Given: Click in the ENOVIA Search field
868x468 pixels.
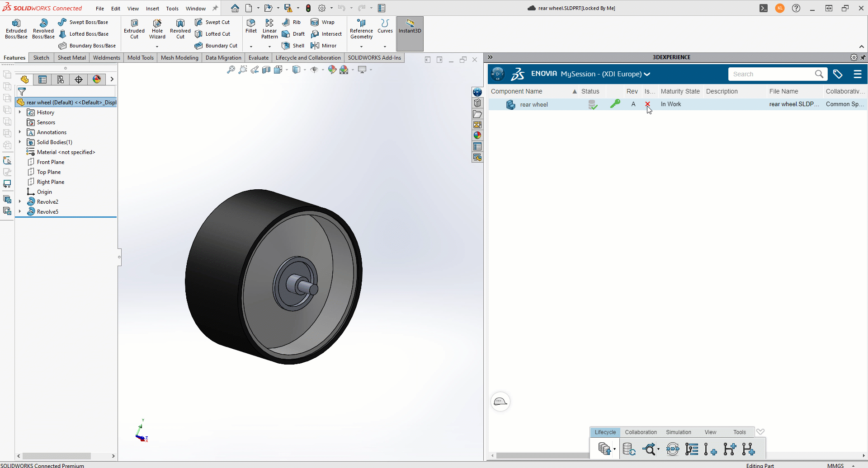Looking at the screenshot, I should click(x=771, y=74).
